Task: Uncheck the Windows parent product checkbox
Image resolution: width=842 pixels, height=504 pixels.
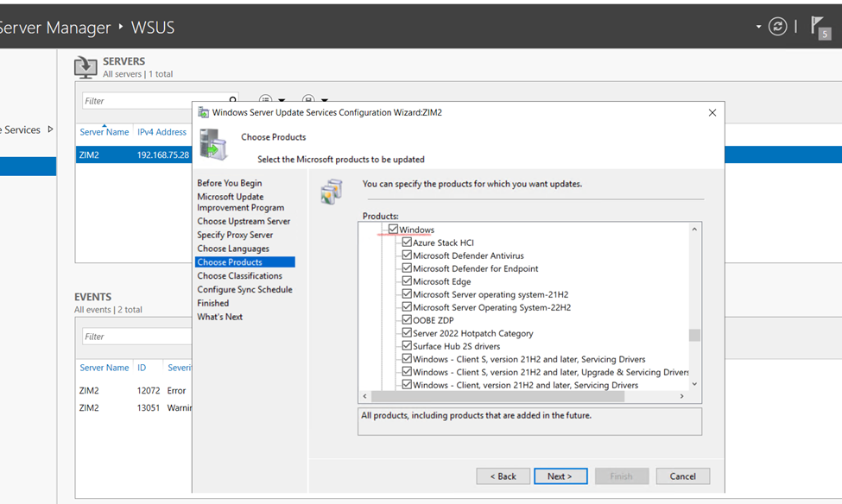Action: tap(393, 230)
